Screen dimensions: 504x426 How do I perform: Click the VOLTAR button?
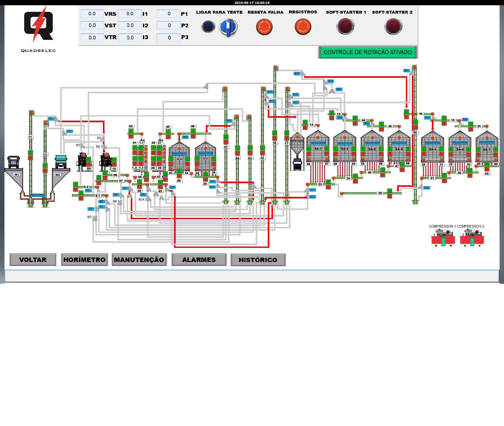pos(33,260)
